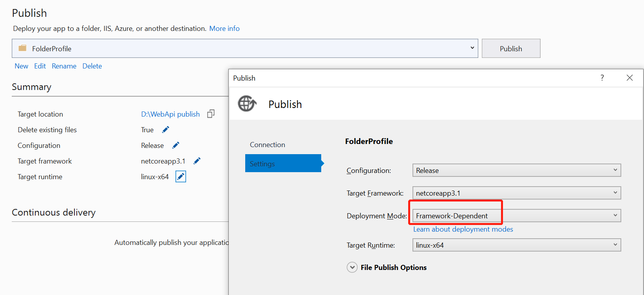Click the Continuous delivery heading
The height and width of the screenshot is (295, 644).
54,212
